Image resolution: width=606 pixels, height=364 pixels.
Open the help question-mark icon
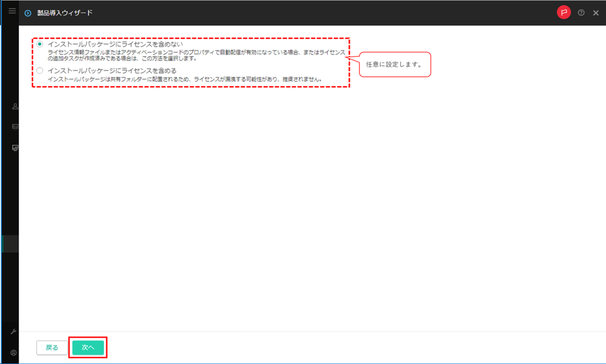pos(581,12)
